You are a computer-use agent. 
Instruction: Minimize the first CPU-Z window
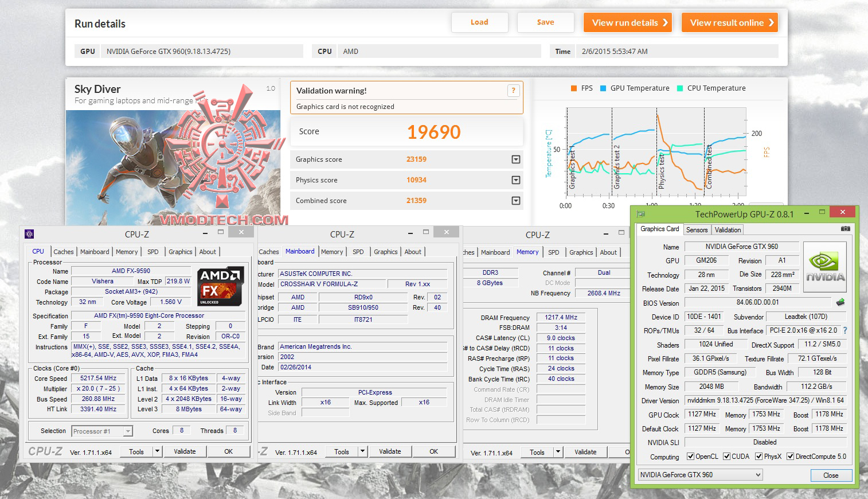[205, 233]
